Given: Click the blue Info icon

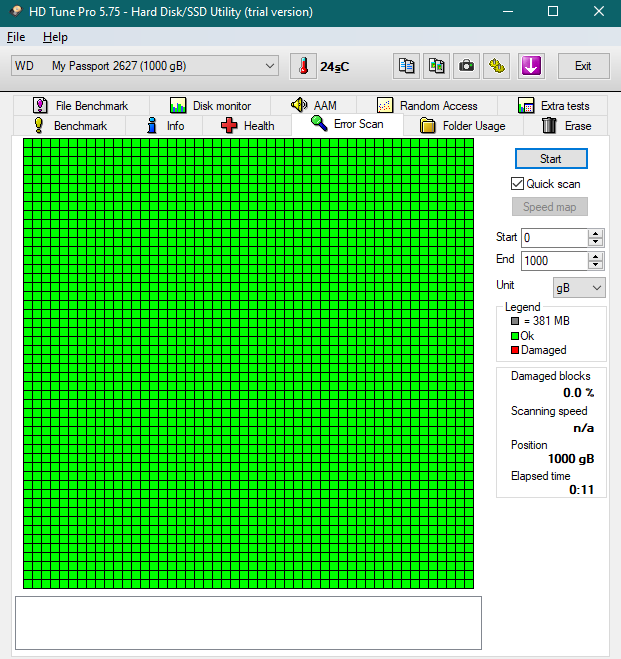Looking at the screenshot, I should pyautogui.click(x=152, y=125).
